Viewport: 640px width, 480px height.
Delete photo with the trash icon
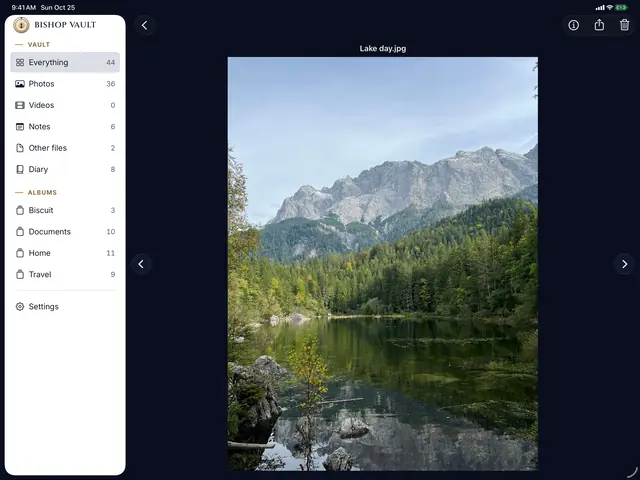click(x=624, y=25)
